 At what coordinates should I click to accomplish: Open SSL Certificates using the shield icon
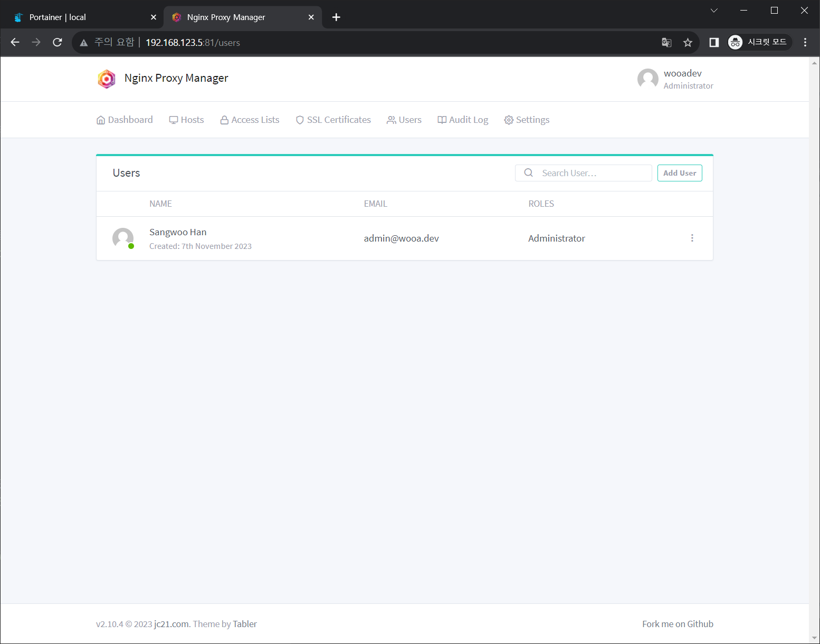pyautogui.click(x=299, y=120)
